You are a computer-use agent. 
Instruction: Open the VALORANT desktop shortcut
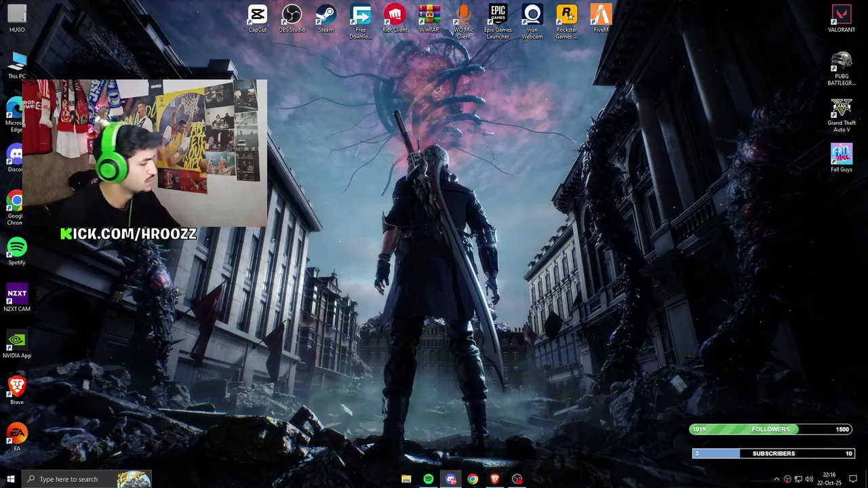pyautogui.click(x=842, y=18)
